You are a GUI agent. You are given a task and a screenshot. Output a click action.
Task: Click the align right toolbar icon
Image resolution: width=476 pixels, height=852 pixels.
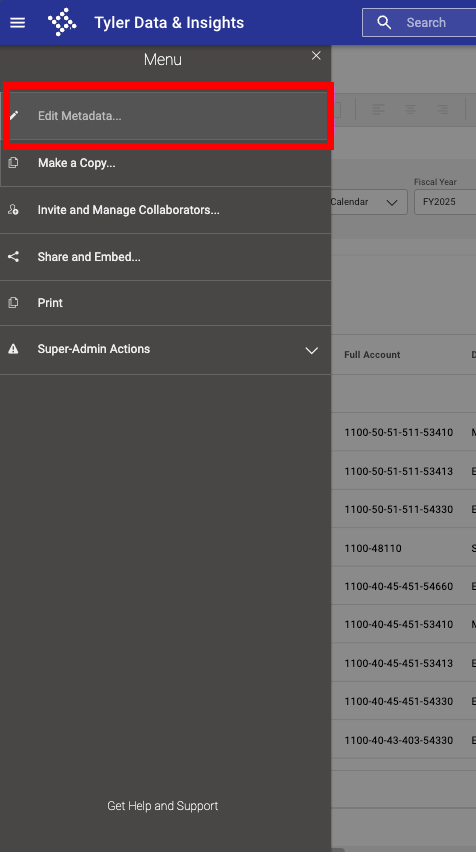443,110
